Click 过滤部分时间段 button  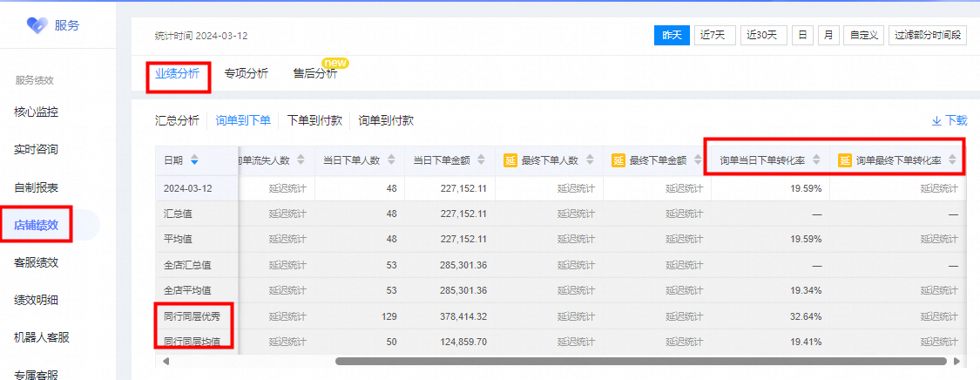[928, 35]
